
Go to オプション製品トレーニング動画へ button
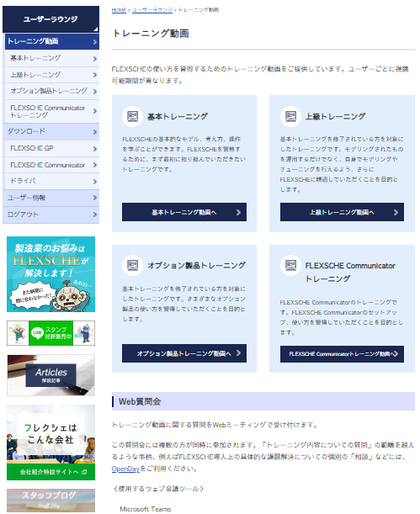coord(184,353)
